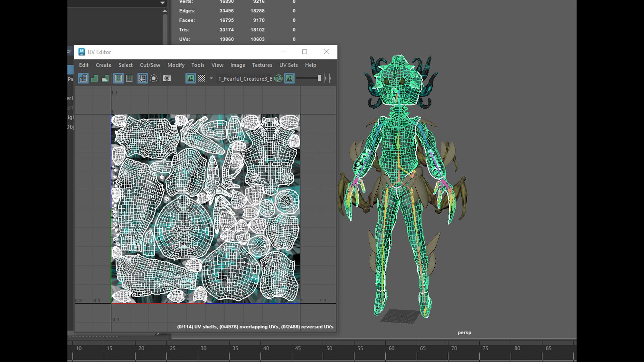Minimize the UV Editor window

pyautogui.click(x=283, y=52)
